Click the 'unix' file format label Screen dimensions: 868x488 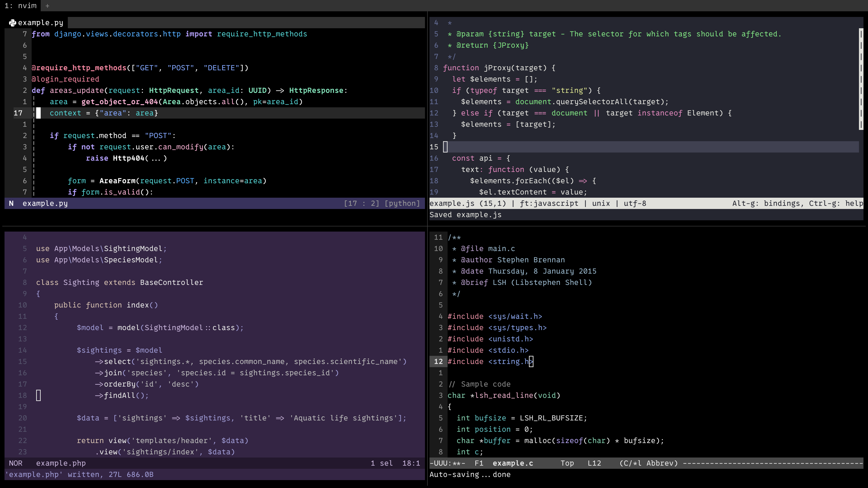(601, 203)
